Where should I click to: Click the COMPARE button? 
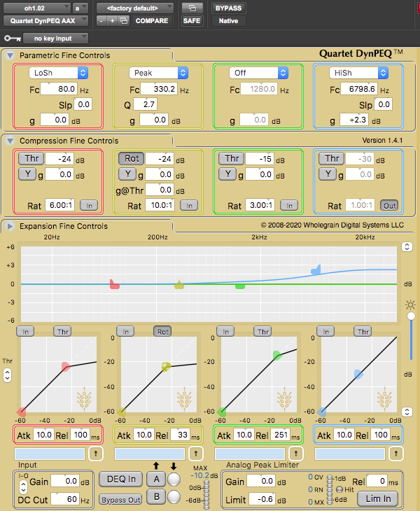tap(152, 21)
